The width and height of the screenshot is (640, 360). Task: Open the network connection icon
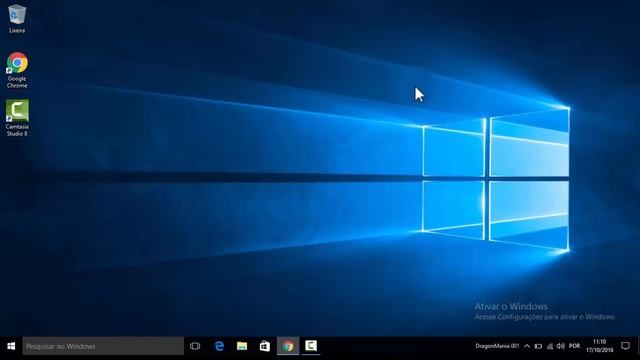(550, 346)
